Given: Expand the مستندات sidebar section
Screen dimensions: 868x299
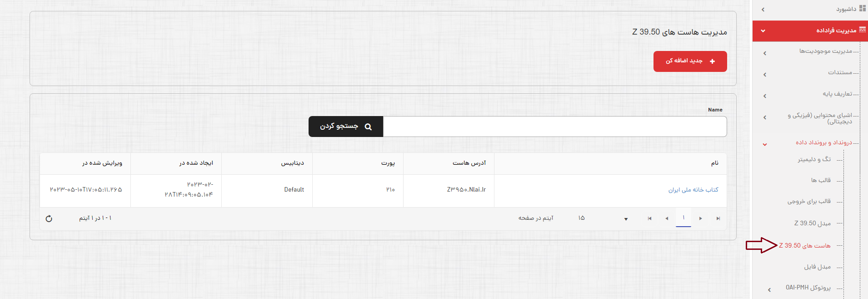Looking at the screenshot, I should [765, 75].
